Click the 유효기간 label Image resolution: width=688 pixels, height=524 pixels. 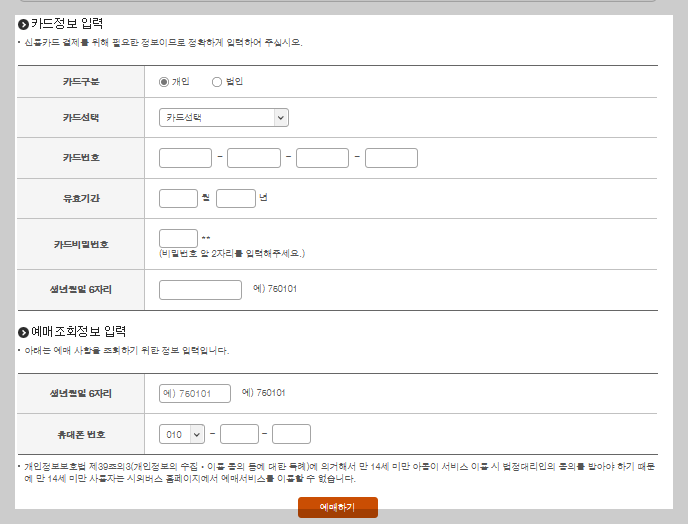pos(81,198)
